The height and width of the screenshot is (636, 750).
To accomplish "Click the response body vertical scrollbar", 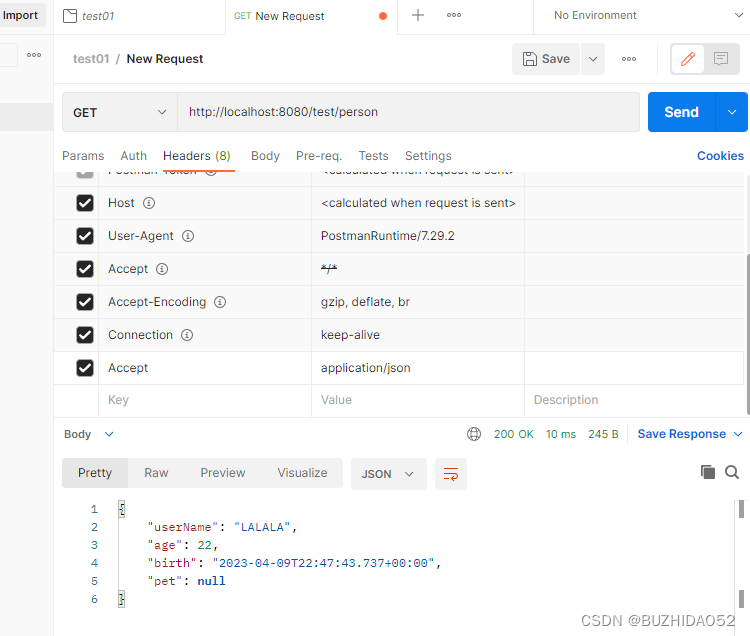I will [741, 554].
